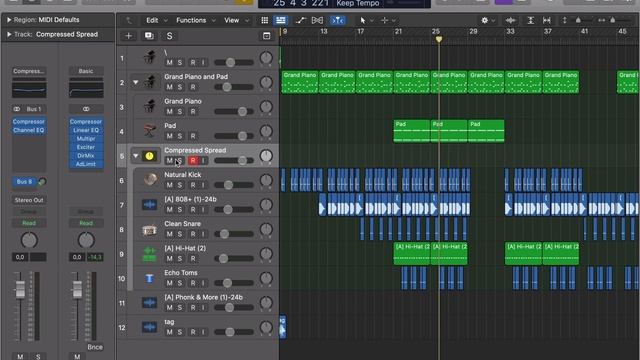Toggle input monitoring on tag track
The image size is (640, 360).
click(x=203, y=332)
